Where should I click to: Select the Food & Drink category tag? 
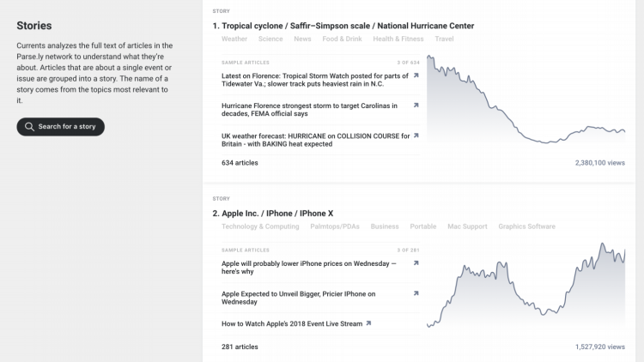(x=342, y=39)
